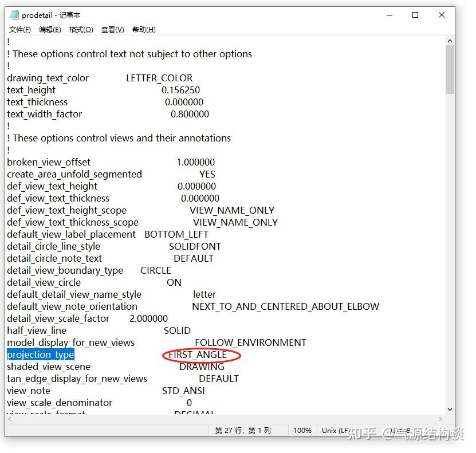
Task: Click the vertical scrollbar down arrow
Action: (450, 409)
